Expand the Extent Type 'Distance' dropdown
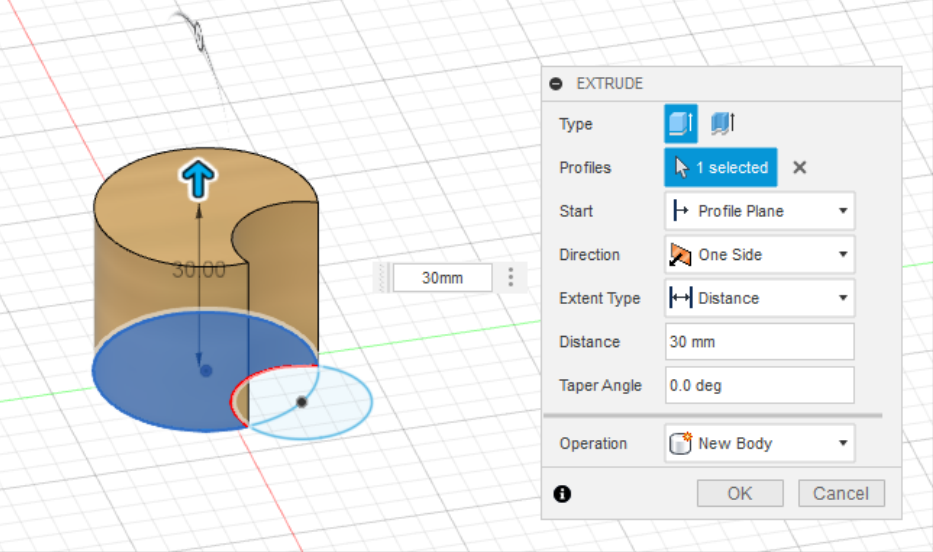Viewport: 933px width, 552px height. (x=759, y=298)
